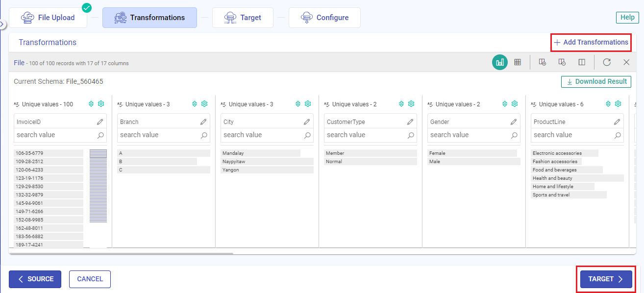Click Download Result link
This screenshot has height=293, width=644.
click(596, 81)
